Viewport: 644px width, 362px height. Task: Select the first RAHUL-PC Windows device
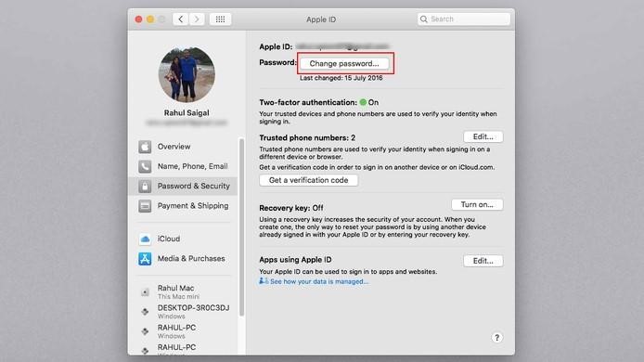[x=184, y=331]
